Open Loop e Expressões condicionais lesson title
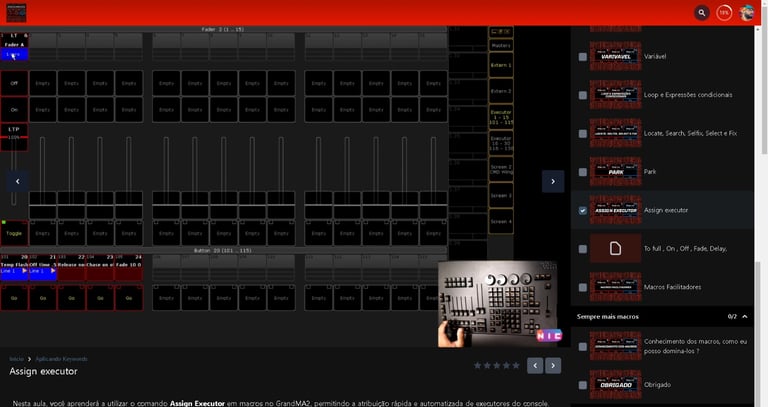 [x=688, y=95]
